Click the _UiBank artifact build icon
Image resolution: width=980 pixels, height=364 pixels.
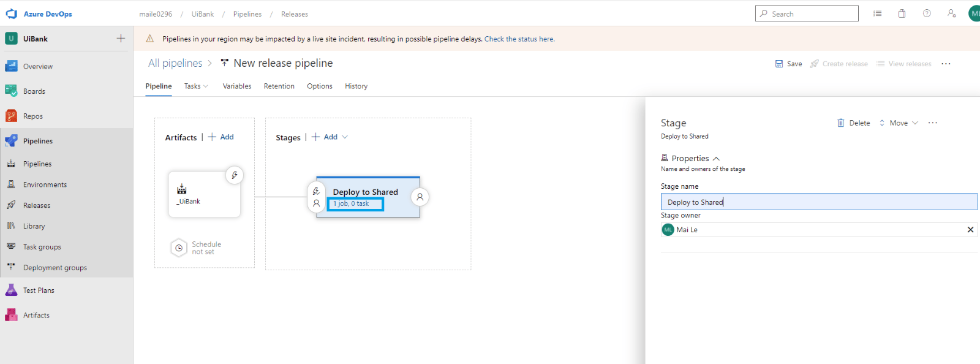tap(182, 189)
